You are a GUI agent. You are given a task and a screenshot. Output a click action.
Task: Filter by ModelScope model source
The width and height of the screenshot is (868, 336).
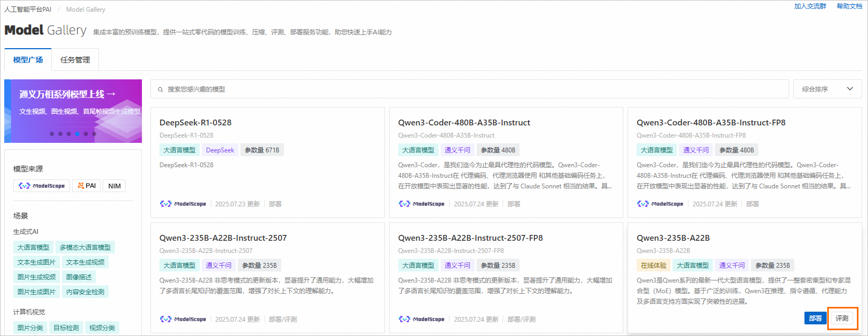[41, 186]
